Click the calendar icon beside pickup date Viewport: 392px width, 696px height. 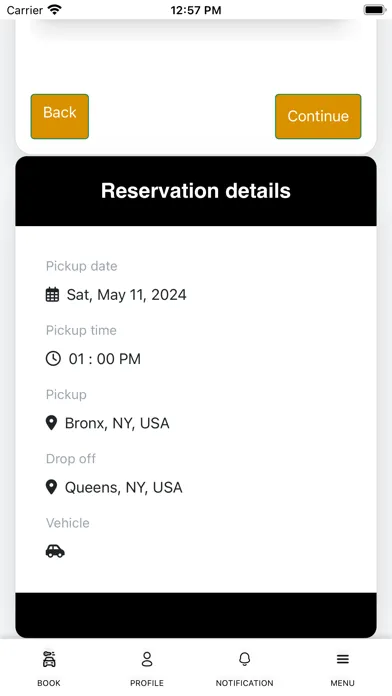tap(52, 295)
